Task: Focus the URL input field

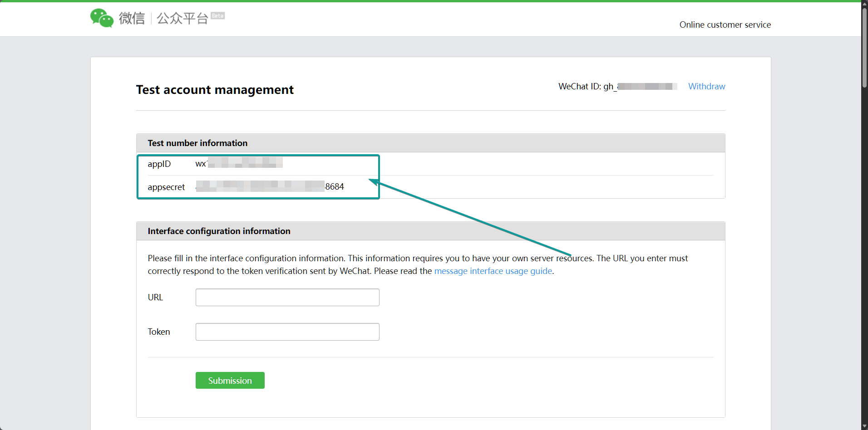Action: 287,297
